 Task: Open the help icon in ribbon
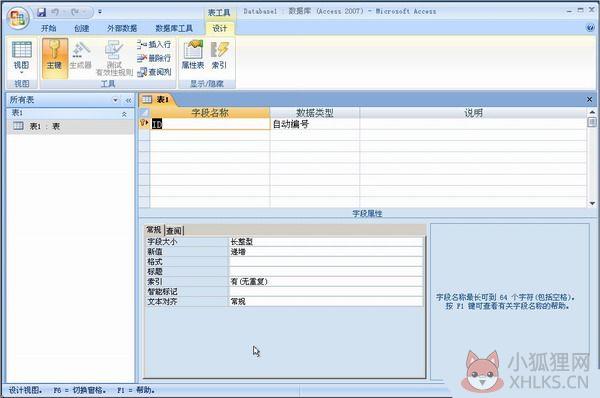click(590, 28)
